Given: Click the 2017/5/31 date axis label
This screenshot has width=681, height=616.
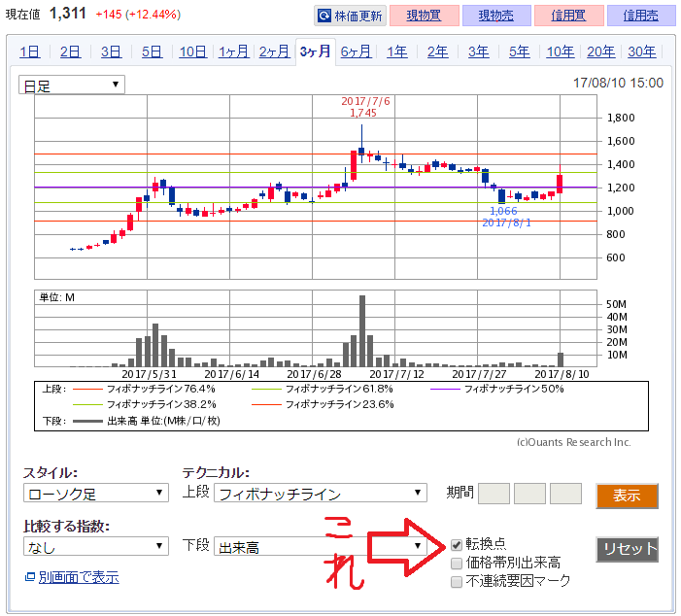Looking at the screenshot, I should [x=149, y=374].
